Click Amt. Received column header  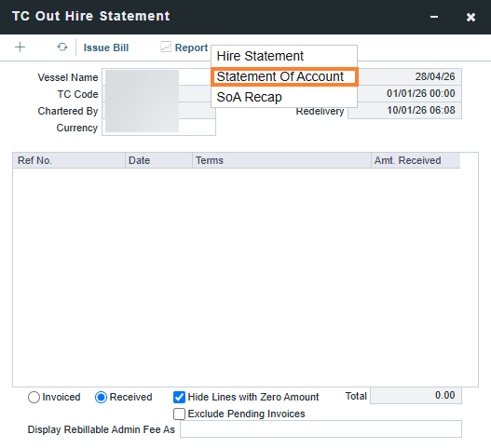(x=416, y=160)
